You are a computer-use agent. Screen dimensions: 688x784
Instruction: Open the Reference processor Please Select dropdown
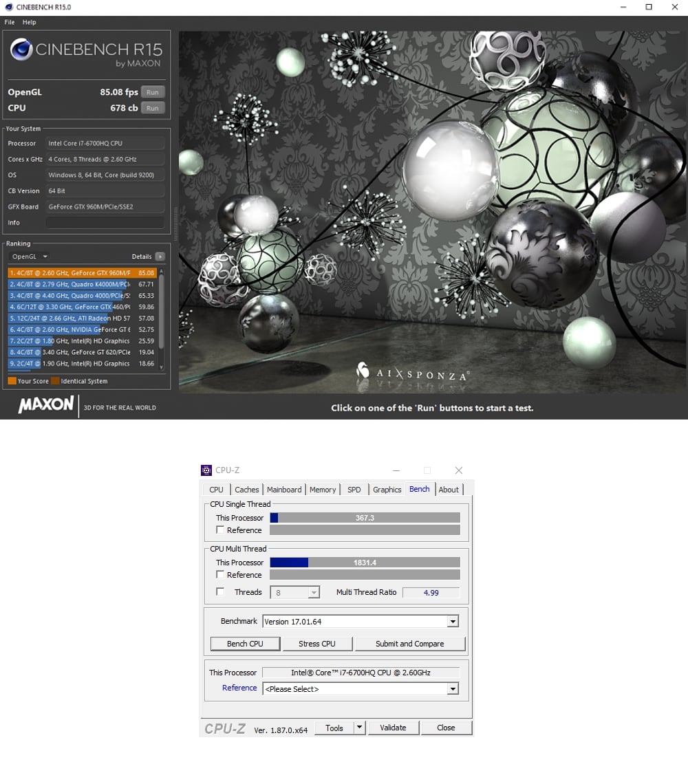click(x=361, y=689)
